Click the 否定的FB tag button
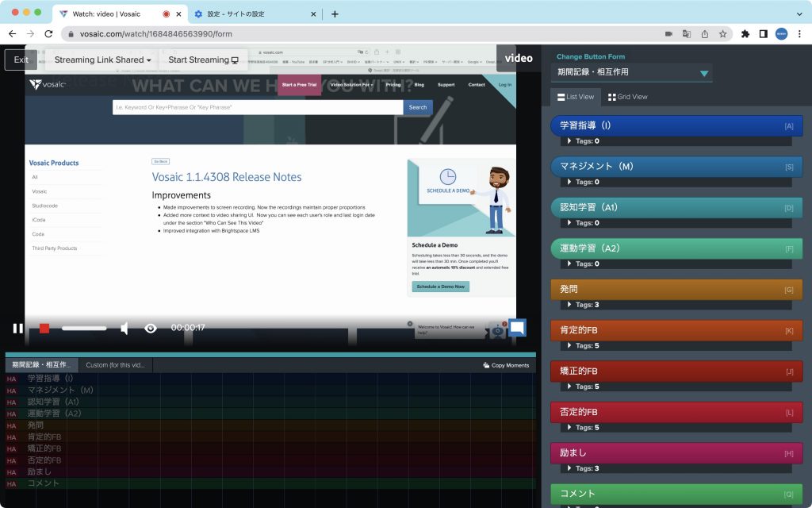The height and width of the screenshot is (508, 812). tap(676, 412)
